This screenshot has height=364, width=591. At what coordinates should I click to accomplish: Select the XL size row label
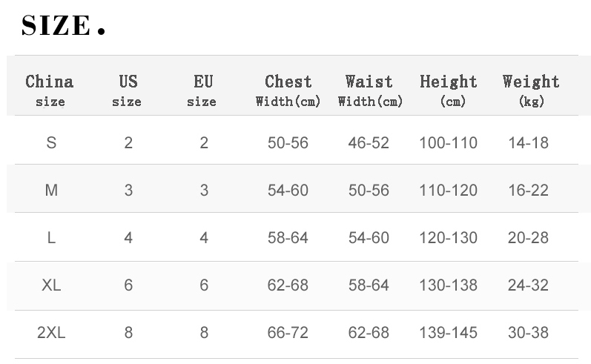click(51, 285)
